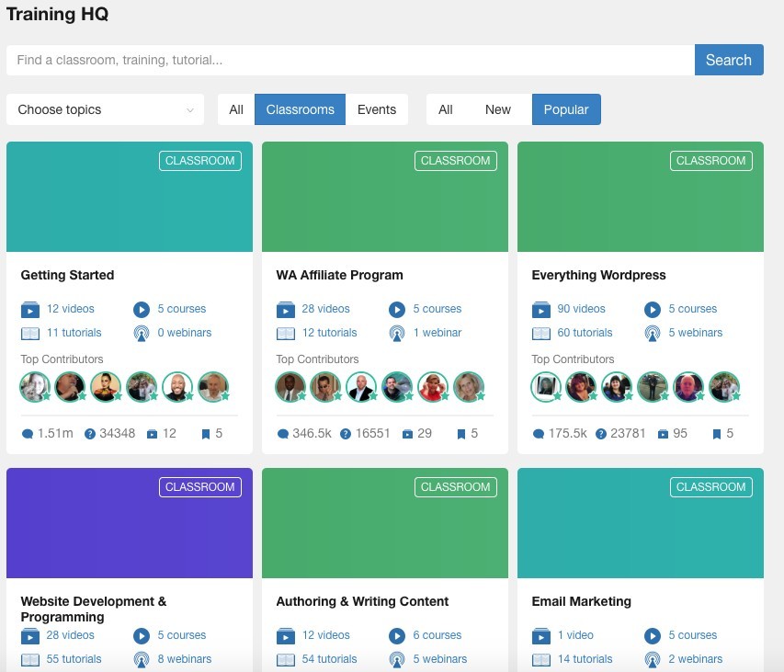Click the courses play icon in Getting Started
Screen dimensions: 784x672
142,310
